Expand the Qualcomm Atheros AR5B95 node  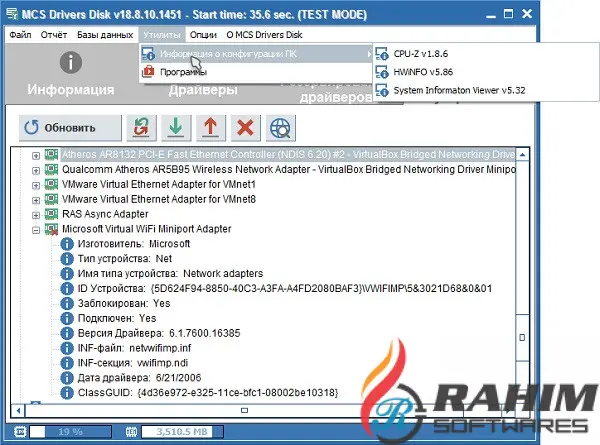pos(36,171)
